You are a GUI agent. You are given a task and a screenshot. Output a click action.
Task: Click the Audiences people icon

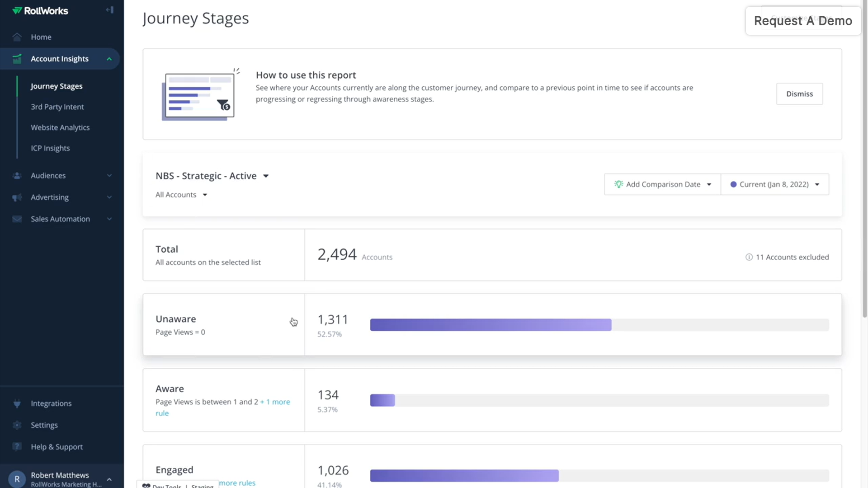point(17,176)
